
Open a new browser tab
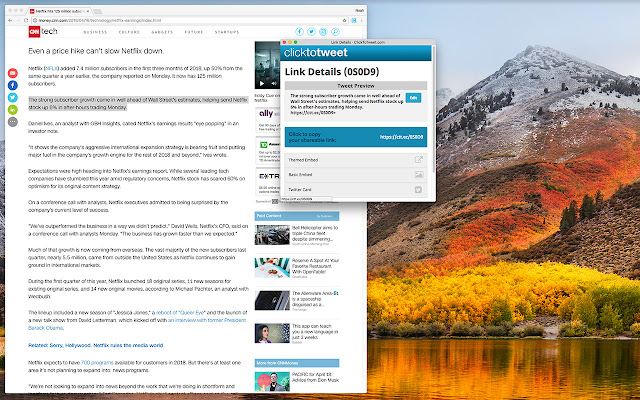[98, 11]
